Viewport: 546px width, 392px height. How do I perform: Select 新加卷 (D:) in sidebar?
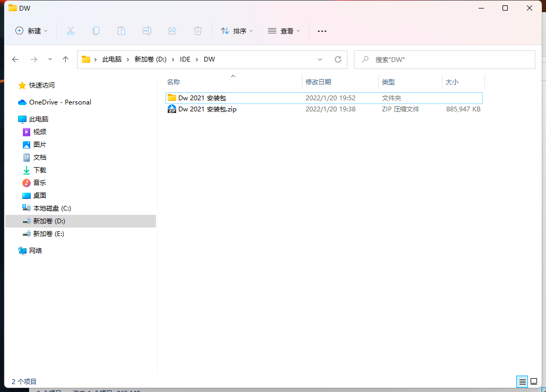[81, 221]
